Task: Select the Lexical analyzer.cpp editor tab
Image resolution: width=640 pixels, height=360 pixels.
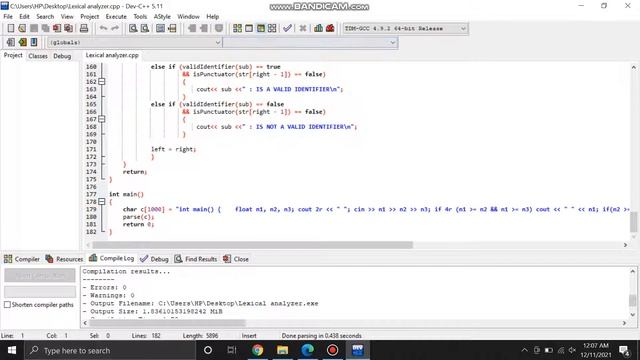Action: (x=112, y=55)
